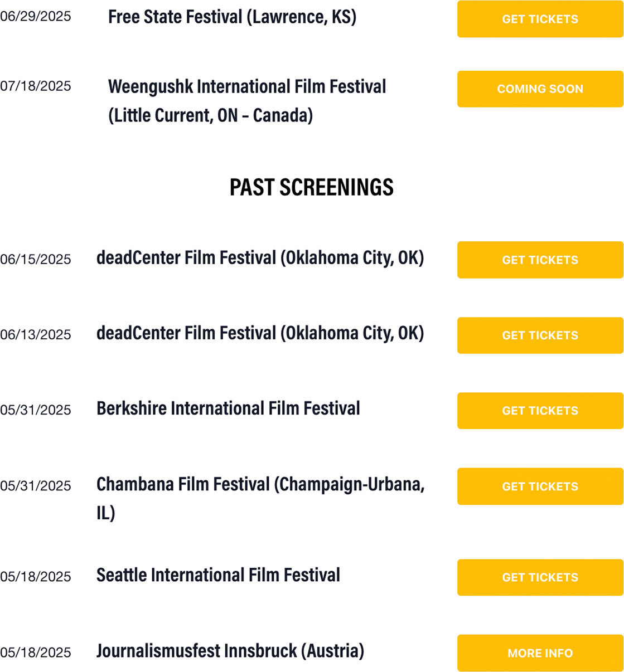Open Weengushk International Film Festival title
This screenshot has width=624, height=672.
247,101
